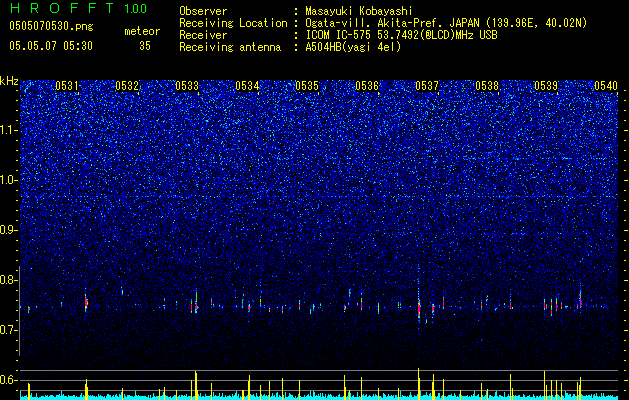Click the 0.8 kHz axis label
This screenshot has height=400, width=629.
9,280
